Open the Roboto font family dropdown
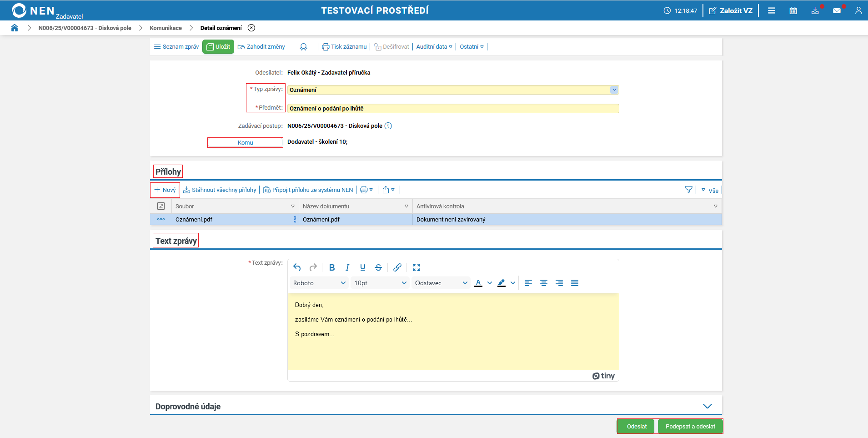 [319, 283]
